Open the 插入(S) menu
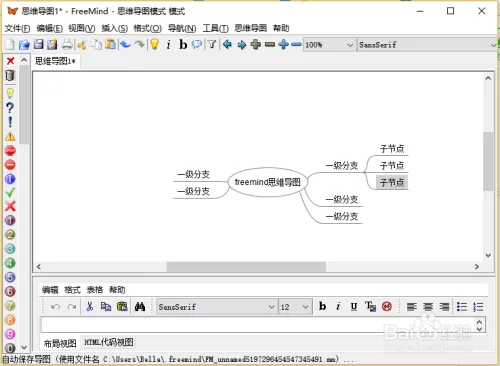500x366 pixels. [x=115, y=28]
